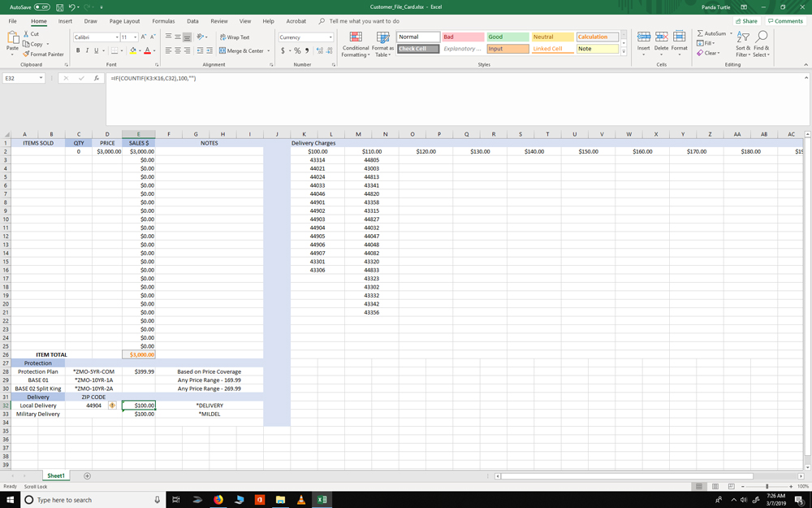Toggle bold formatting

point(77,50)
